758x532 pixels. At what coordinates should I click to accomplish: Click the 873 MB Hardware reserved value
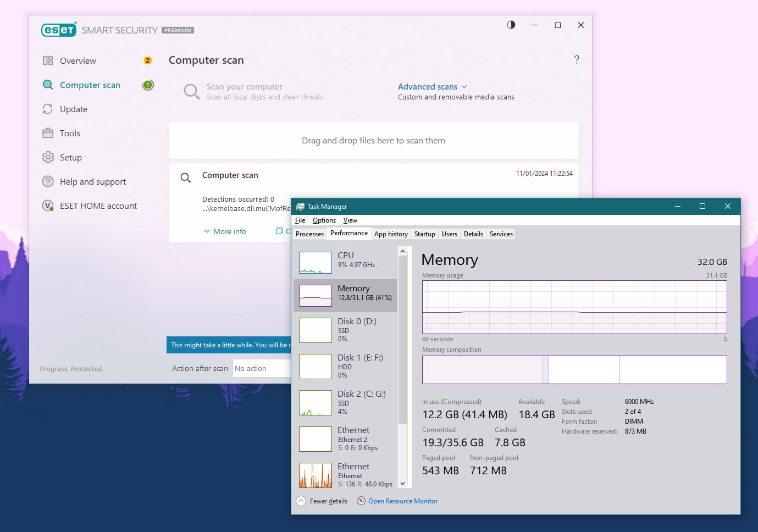pyautogui.click(x=635, y=431)
